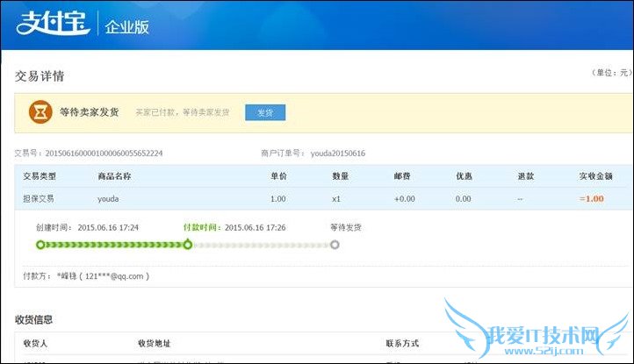The image size is (634, 364).
Task: Click the orange hourglass waiting status icon
Action: pos(40,112)
